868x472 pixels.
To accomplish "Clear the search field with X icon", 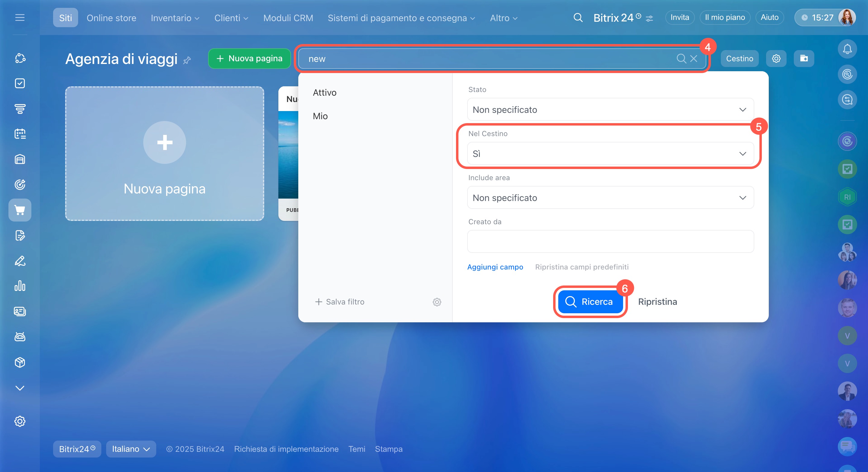I will [x=694, y=59].
